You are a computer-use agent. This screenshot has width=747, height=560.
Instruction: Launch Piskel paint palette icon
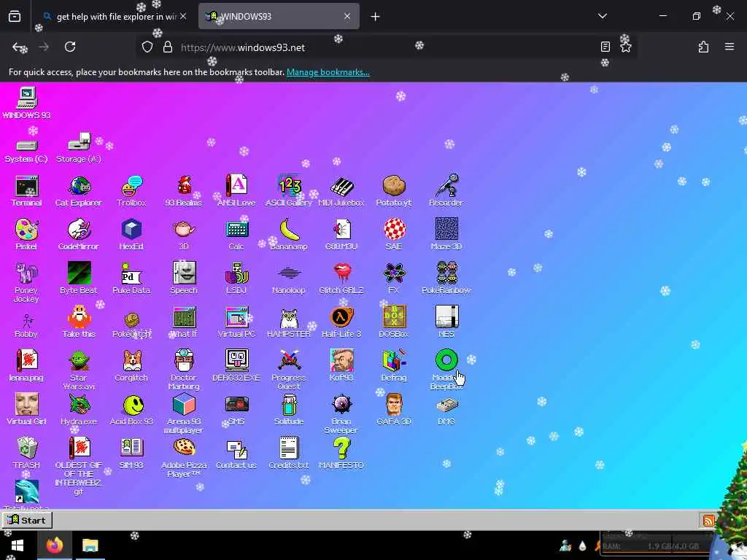[27, 234]
